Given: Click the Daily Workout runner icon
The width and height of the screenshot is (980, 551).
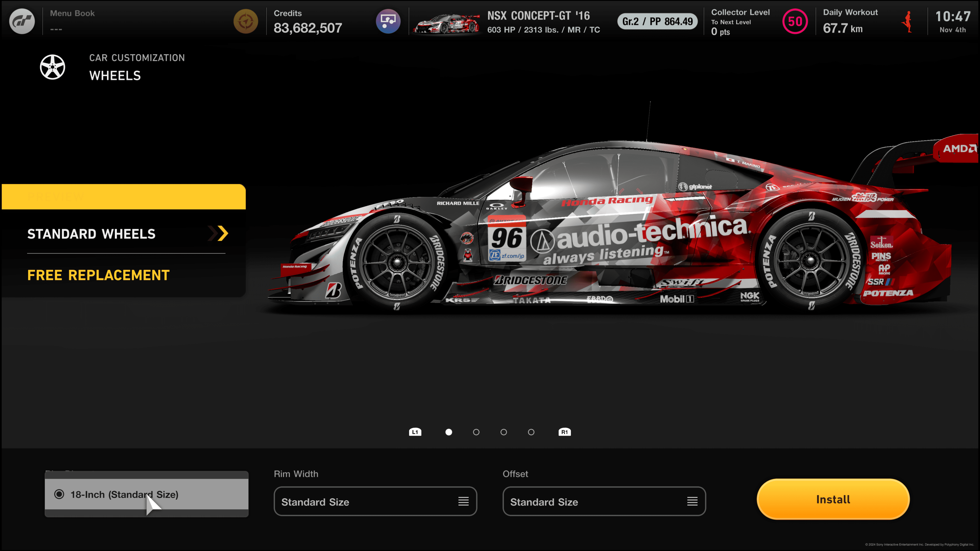Looking at the screenshot, I should (908, 22).
